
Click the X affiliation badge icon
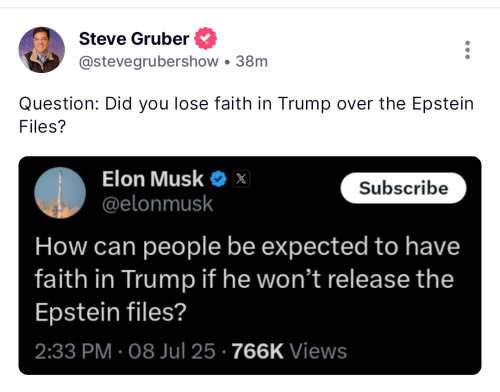[241, 179]
